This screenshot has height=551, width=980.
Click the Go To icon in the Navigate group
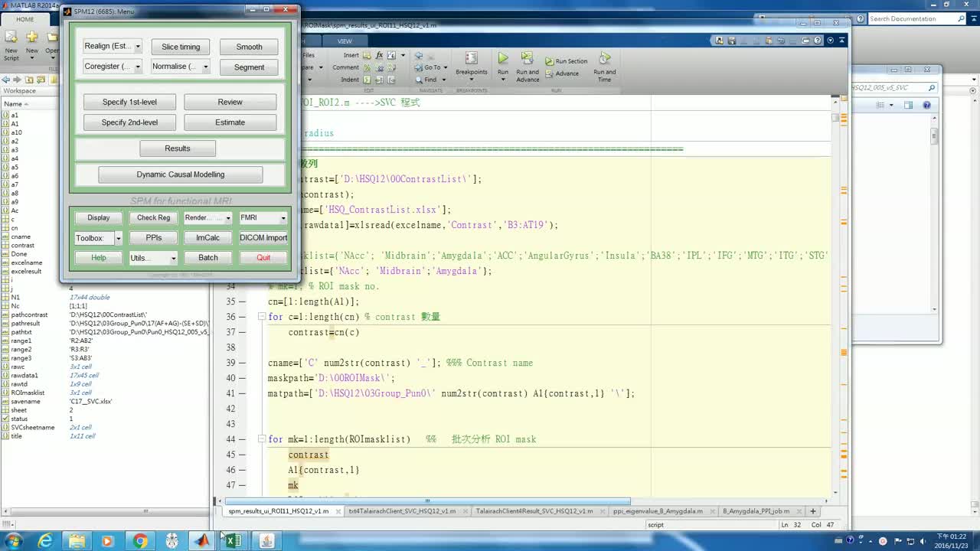click(x=419, y=67)
